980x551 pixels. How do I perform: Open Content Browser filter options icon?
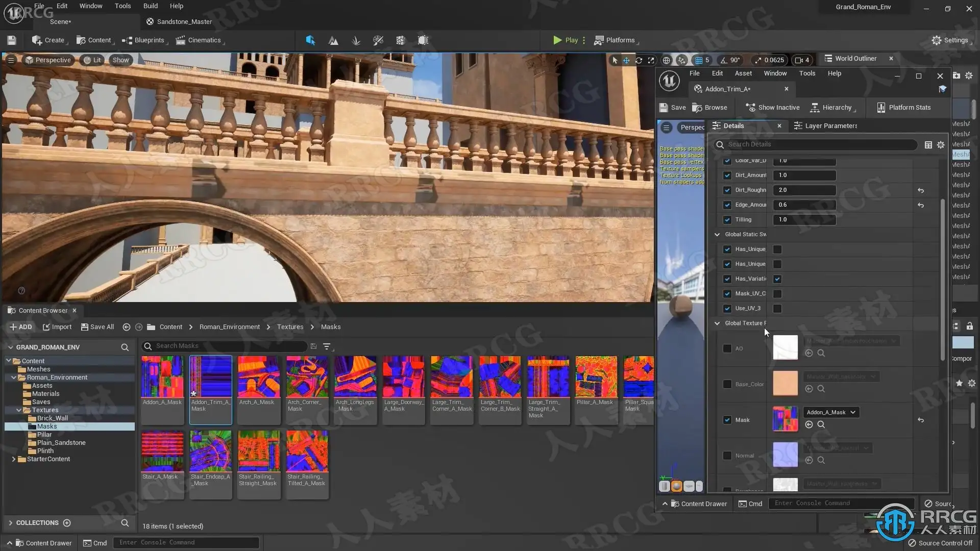click(327, 346)
